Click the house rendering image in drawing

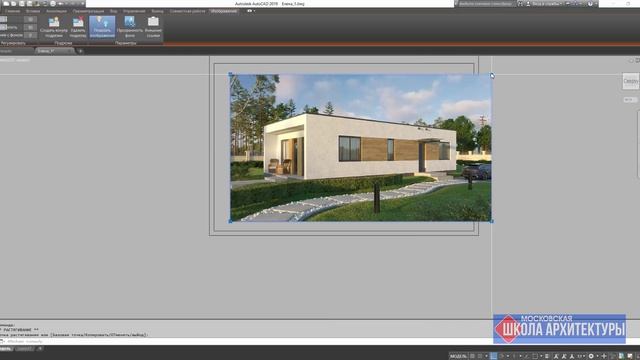pos(361,148)
